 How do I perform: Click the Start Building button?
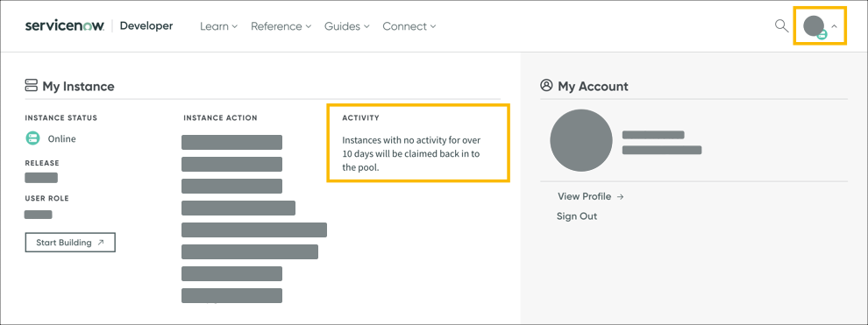click(x=70, y=243)
